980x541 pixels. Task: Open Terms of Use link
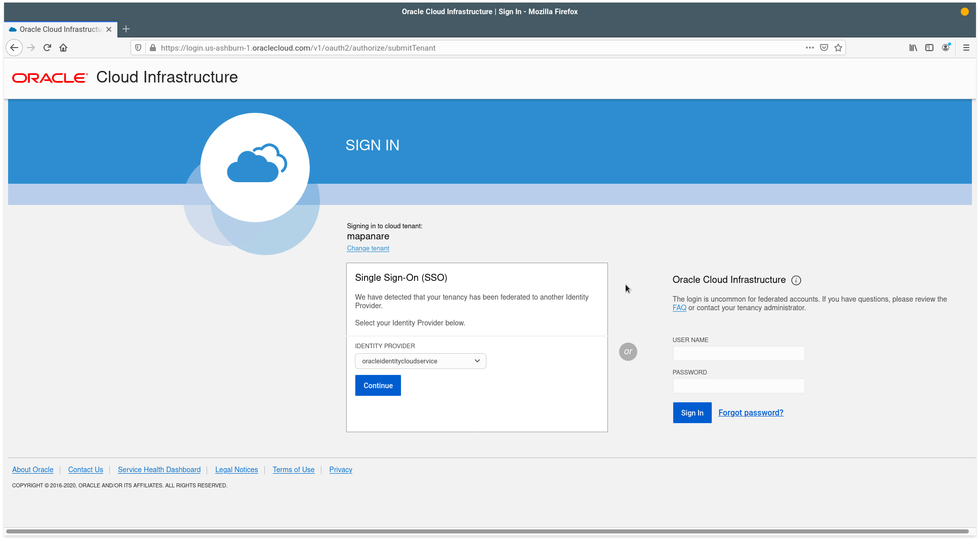294,470
